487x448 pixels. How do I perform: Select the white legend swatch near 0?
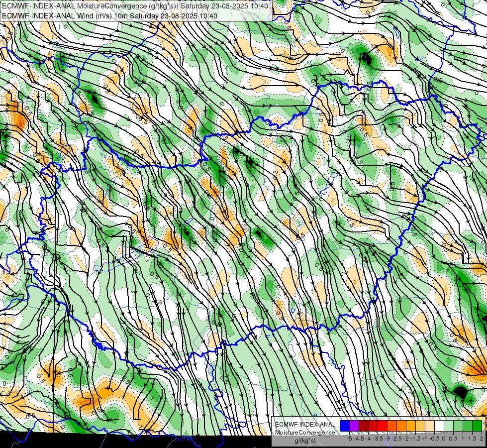[x=439, y=426]
